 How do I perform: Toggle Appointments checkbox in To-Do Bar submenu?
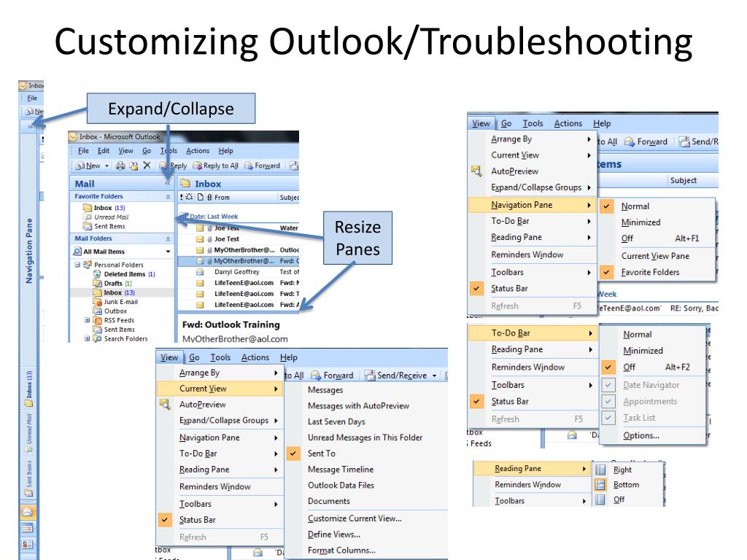tap(608, 402)
